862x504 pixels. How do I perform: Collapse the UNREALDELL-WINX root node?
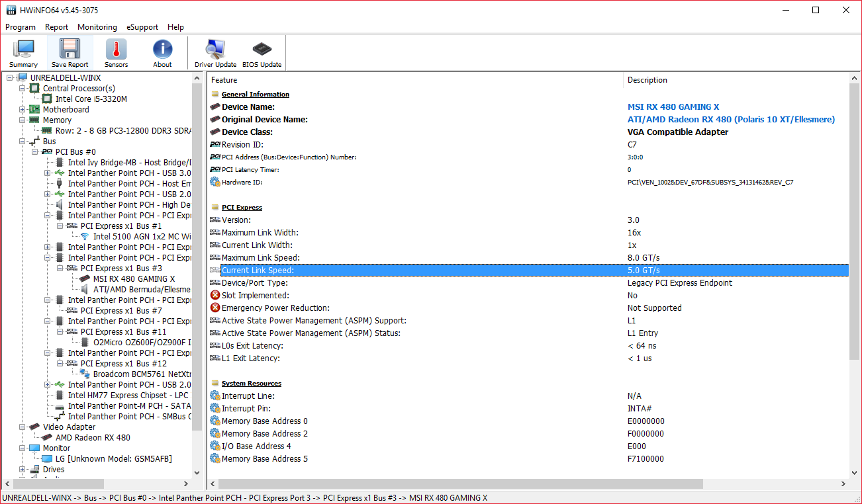click(x=9, y=77)
